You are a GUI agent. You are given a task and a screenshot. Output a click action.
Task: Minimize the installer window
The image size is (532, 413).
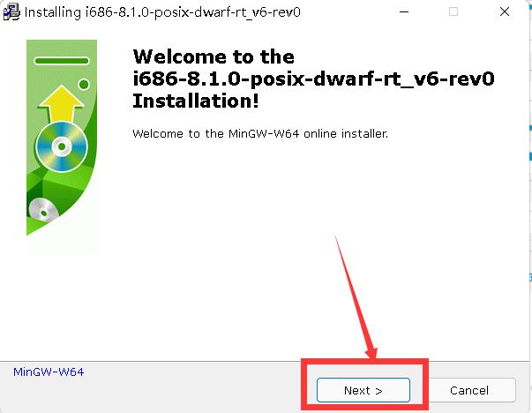click(x=404, y=11)
